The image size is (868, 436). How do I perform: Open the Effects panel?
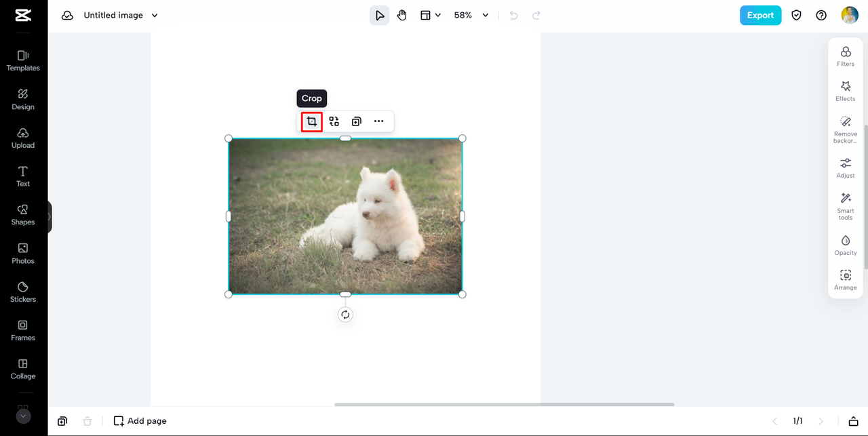846,91
